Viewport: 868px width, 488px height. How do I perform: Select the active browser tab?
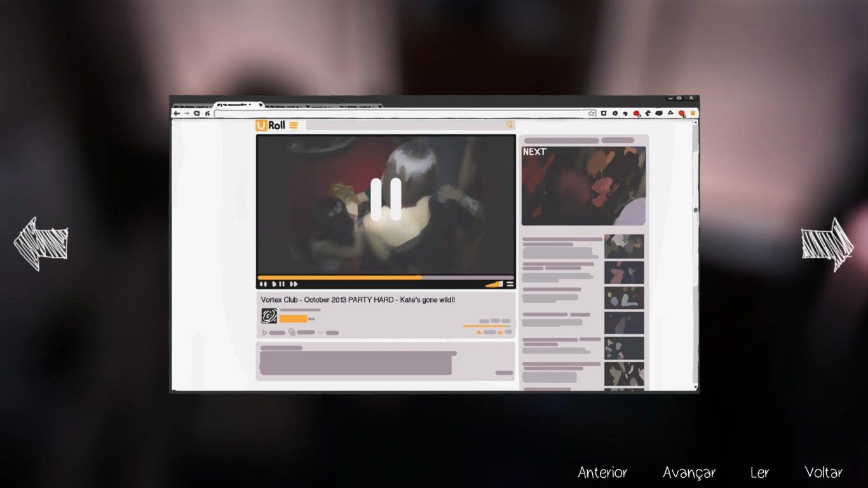238,104
